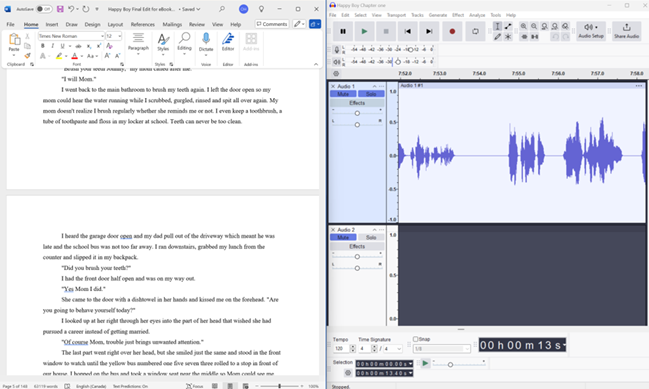Open Effects for Audio 1 track
Screen dimensions: 649x389
pyautogui.click(x=357, y=103)
